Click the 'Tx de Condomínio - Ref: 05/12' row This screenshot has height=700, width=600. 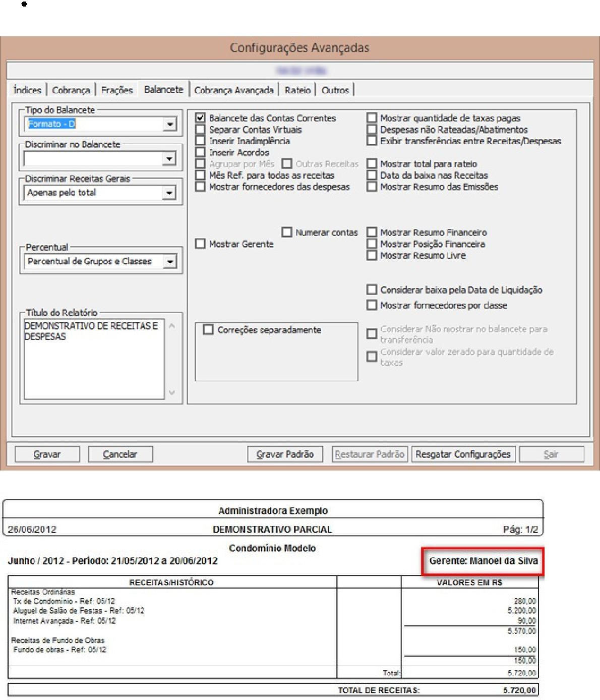64,601
